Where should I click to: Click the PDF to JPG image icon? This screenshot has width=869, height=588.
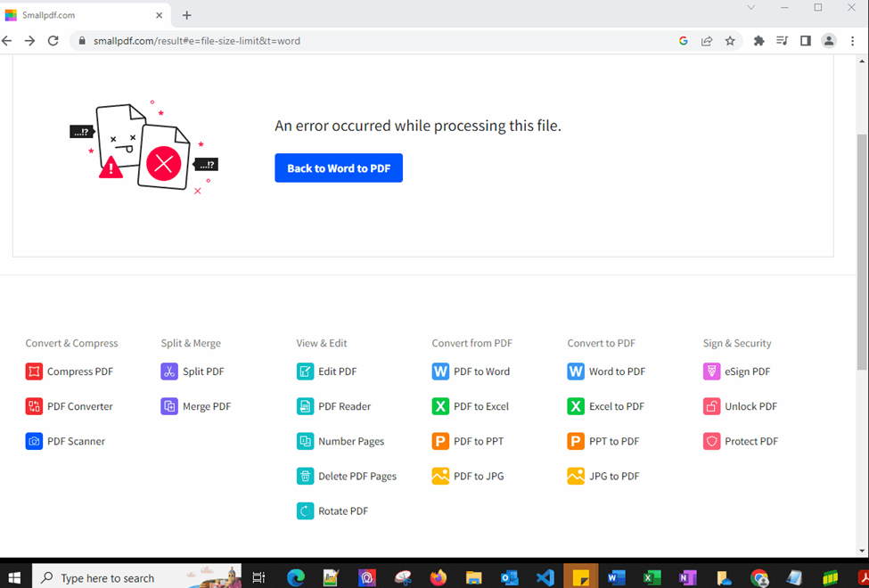440,476
